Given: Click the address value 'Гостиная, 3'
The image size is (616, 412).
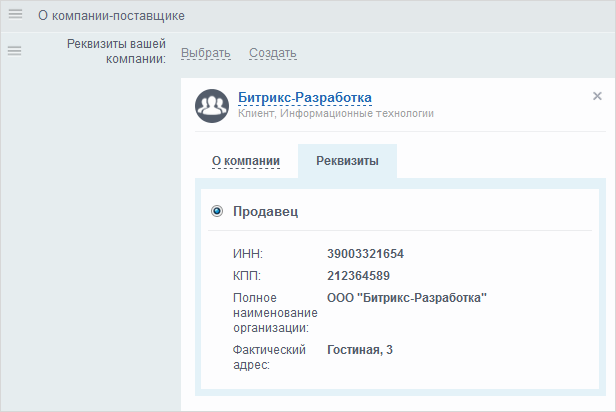Looking at the screenshot, I should pyautogui.click(x=360, y=350).
